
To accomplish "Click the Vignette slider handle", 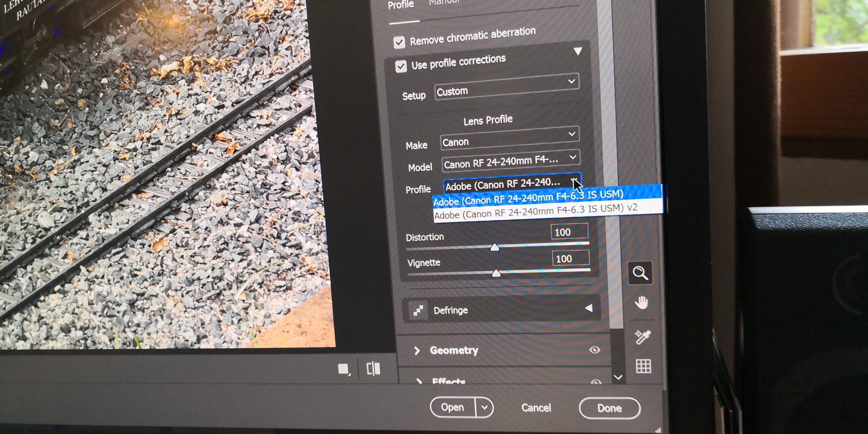I will (497, 273).
